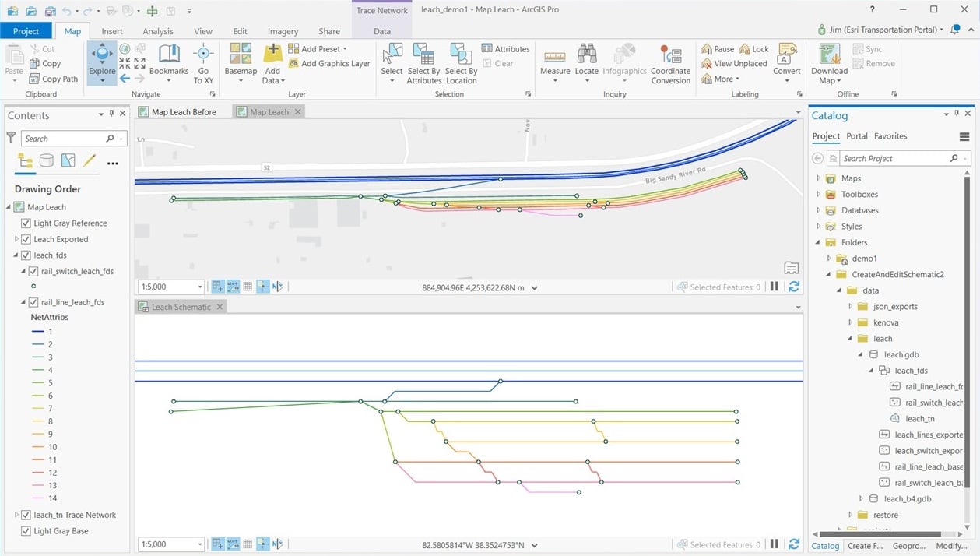Click View Unplaced labels button
This screenshot has width=980, height=556.
point(734,64)
